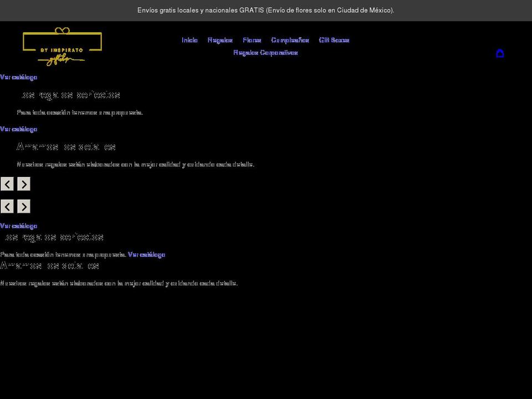532x399 pixels.
Task: Click the indented 'Amamos los detalles' heading
Action: (x=66, y=147)
